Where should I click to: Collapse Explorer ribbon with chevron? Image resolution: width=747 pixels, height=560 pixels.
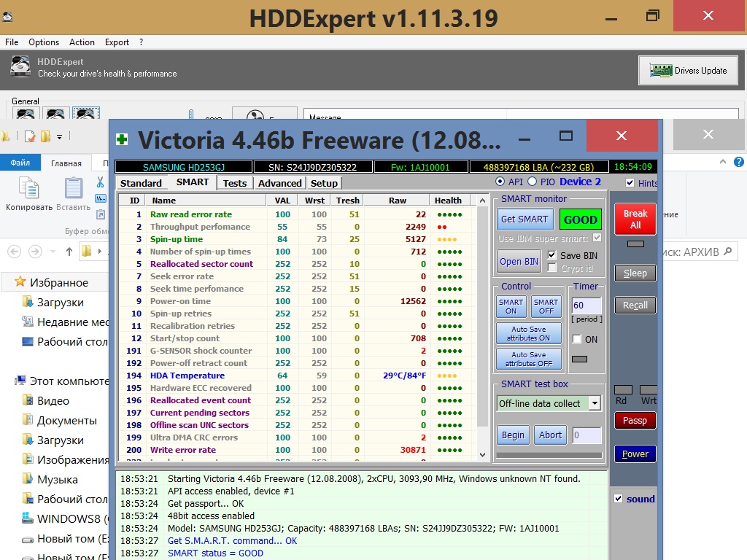pos(723,162)
